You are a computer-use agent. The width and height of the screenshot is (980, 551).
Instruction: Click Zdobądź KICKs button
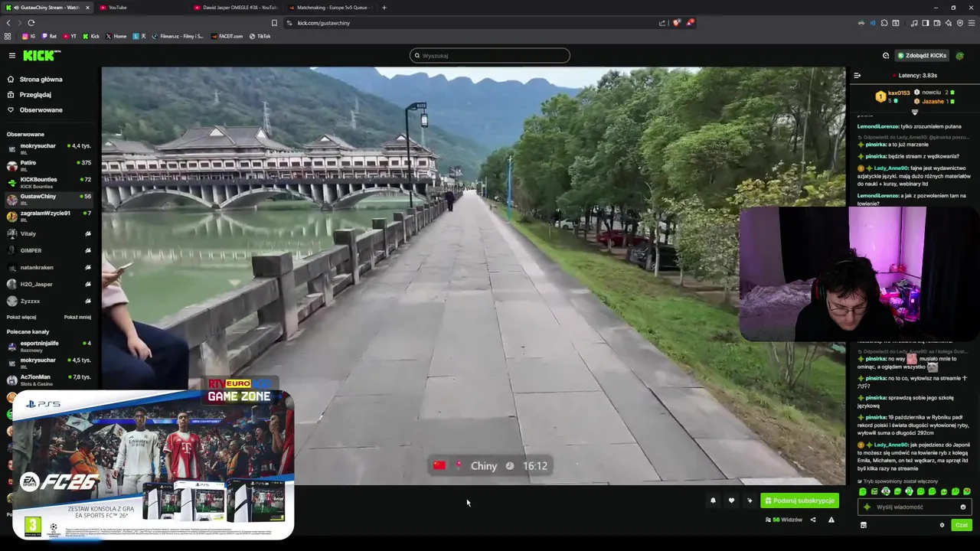click(x=922, y=55)
